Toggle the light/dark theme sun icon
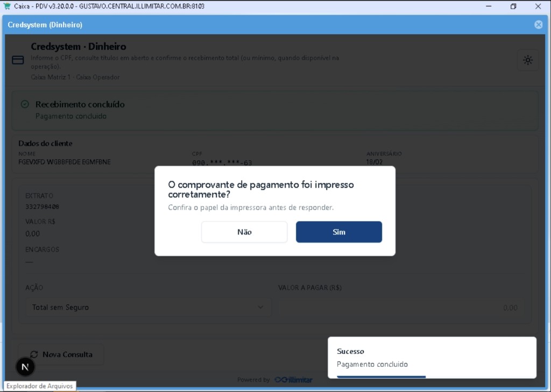 pyautogui.click(x=527, y=60)
